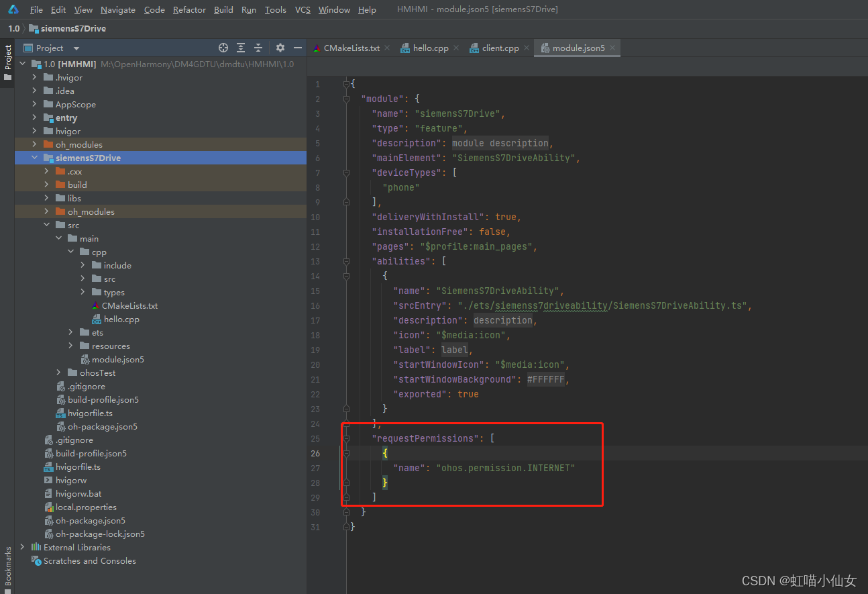The height and width of the screenshot is (594, 868).
Task: Fold the requestPermissions array at line 25
Action: pyautogui.click(x=346, y=438)
